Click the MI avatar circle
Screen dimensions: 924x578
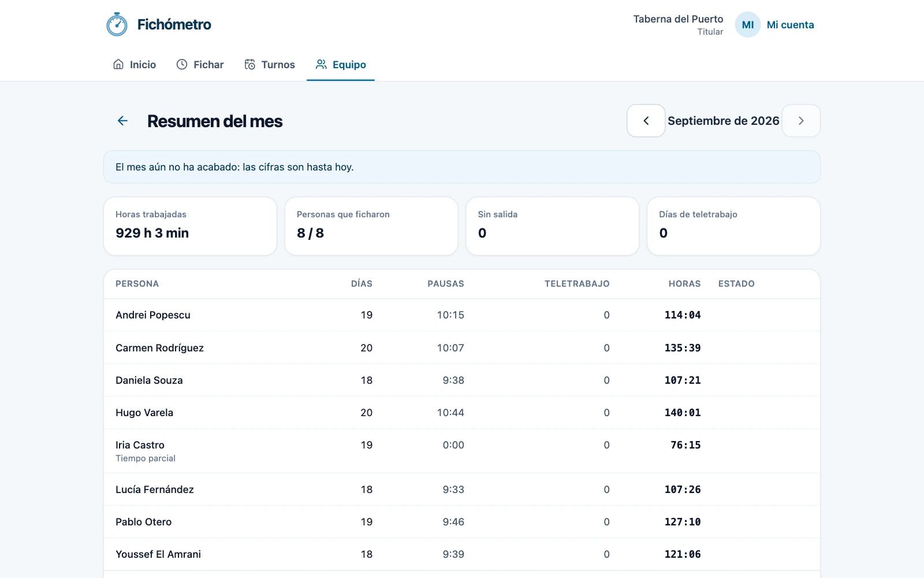(x=748, y=25)
